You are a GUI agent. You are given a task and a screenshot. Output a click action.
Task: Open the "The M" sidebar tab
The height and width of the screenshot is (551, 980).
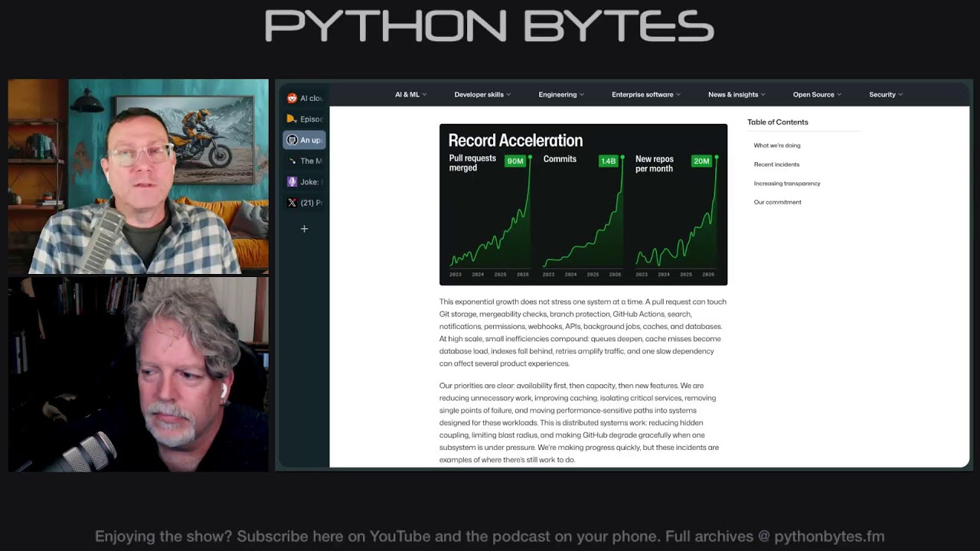pos(305,161)
